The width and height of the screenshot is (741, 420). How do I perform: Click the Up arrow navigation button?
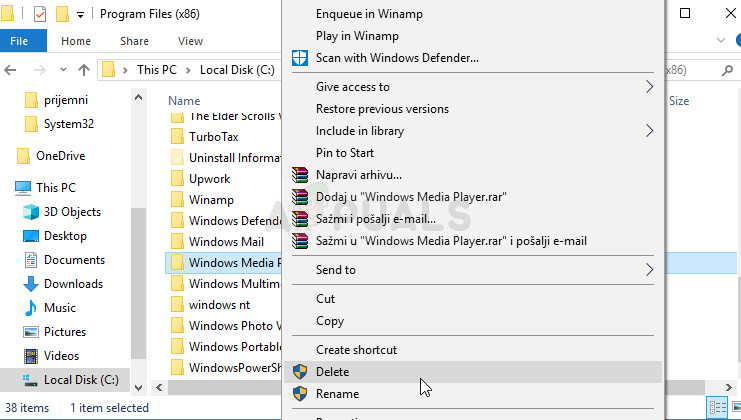85,71
